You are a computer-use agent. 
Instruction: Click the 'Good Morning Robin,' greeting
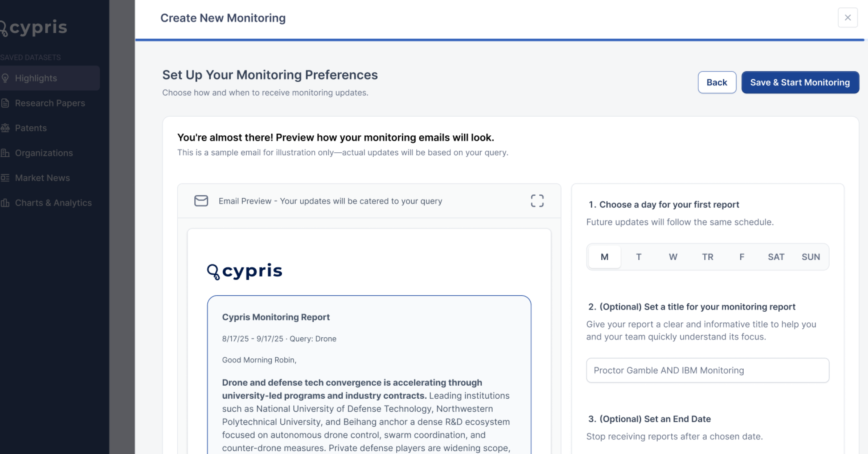tap(259, 360)
